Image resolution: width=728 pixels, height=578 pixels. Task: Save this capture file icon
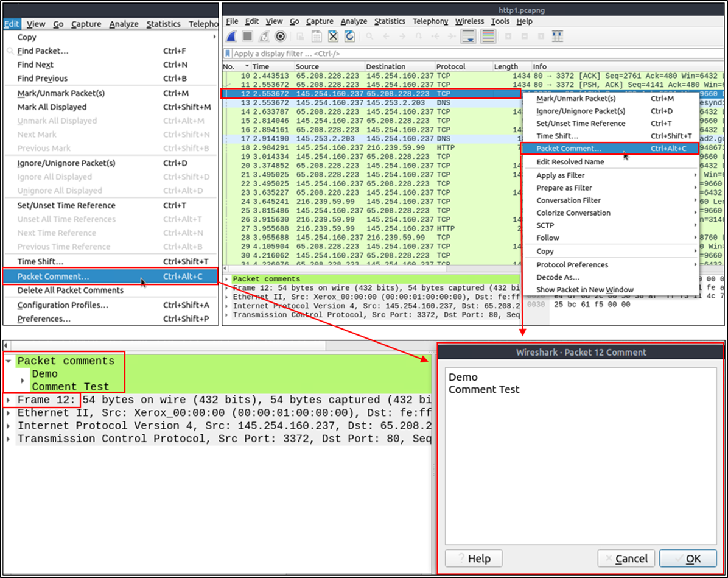tap(317, 37)
